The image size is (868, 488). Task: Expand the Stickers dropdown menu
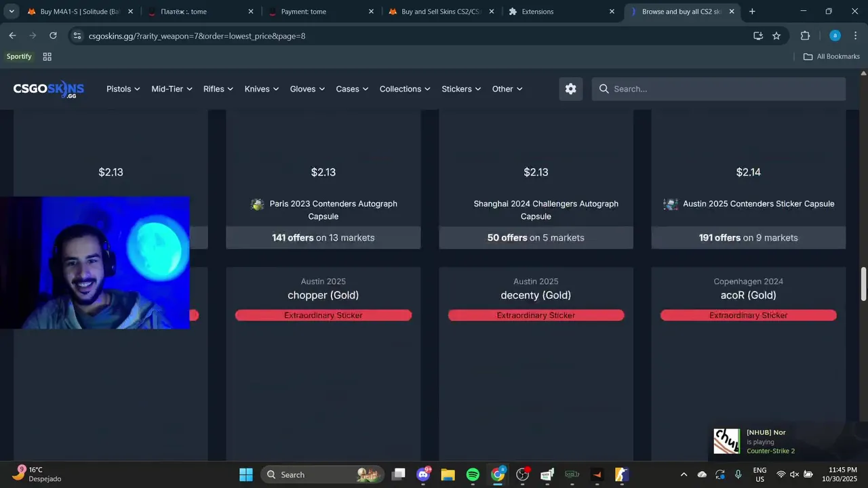point(461,89)
